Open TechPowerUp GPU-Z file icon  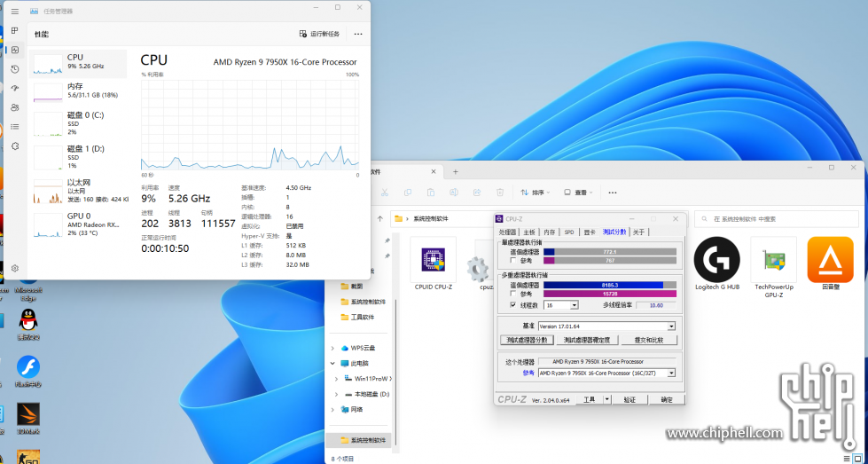pyautogui.click(x=774, y=268)
